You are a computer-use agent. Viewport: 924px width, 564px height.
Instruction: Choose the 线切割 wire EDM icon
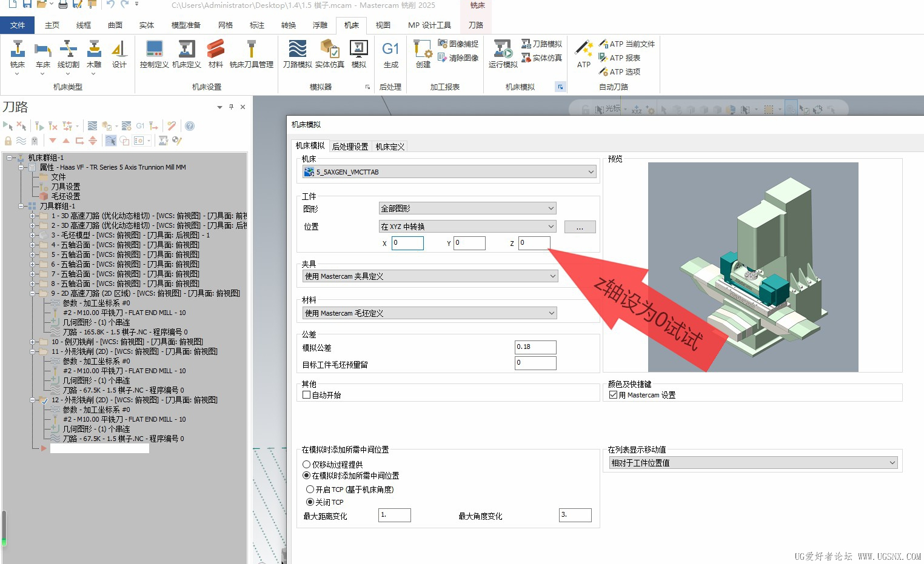coord(69,55)
